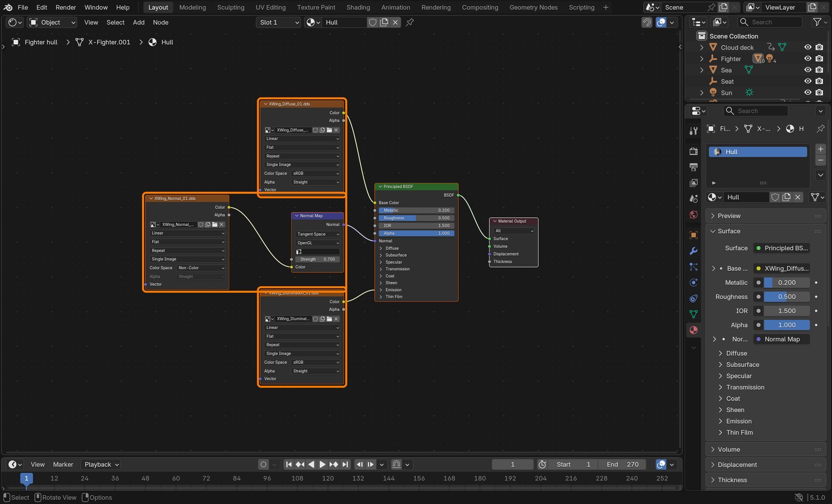Click Normal Map input button in properties
The width and height of the screenshot is (832, 504).
782,339
